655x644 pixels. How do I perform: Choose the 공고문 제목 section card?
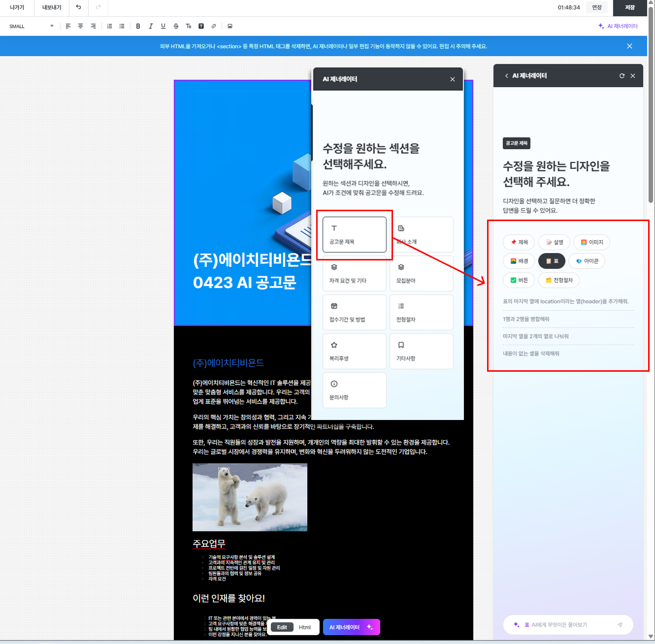[x=354, y=235]
